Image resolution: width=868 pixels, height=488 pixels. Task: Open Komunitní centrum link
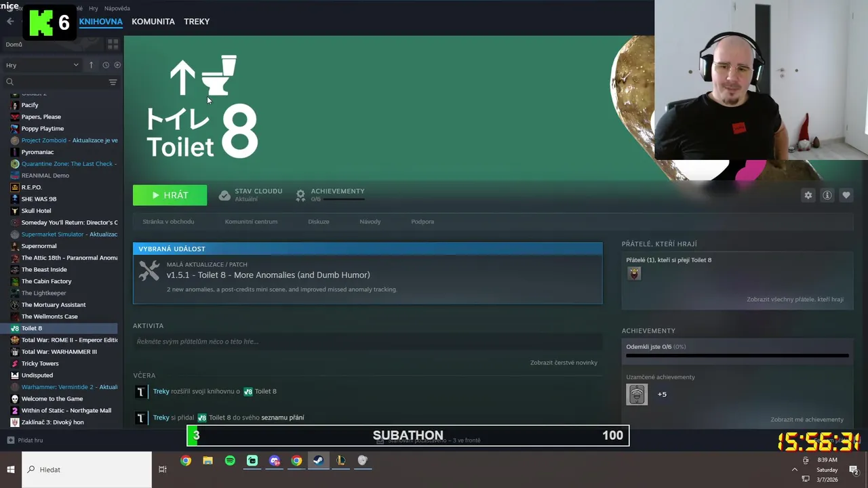coord(251,222)
